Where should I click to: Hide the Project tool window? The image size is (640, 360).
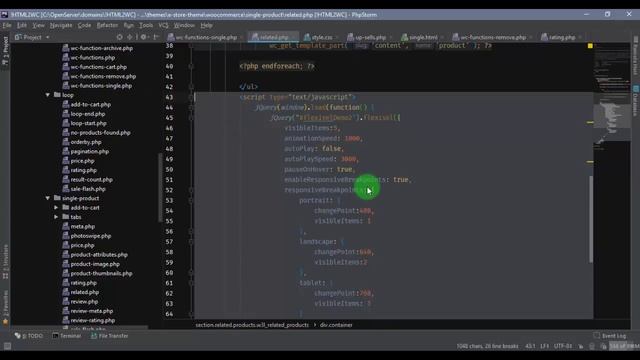coord(156,37)
